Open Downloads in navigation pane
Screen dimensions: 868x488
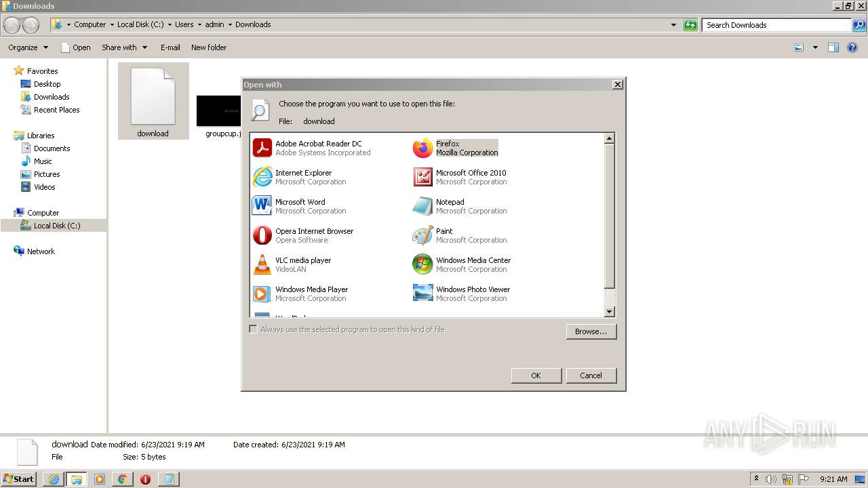pos(45,97)
